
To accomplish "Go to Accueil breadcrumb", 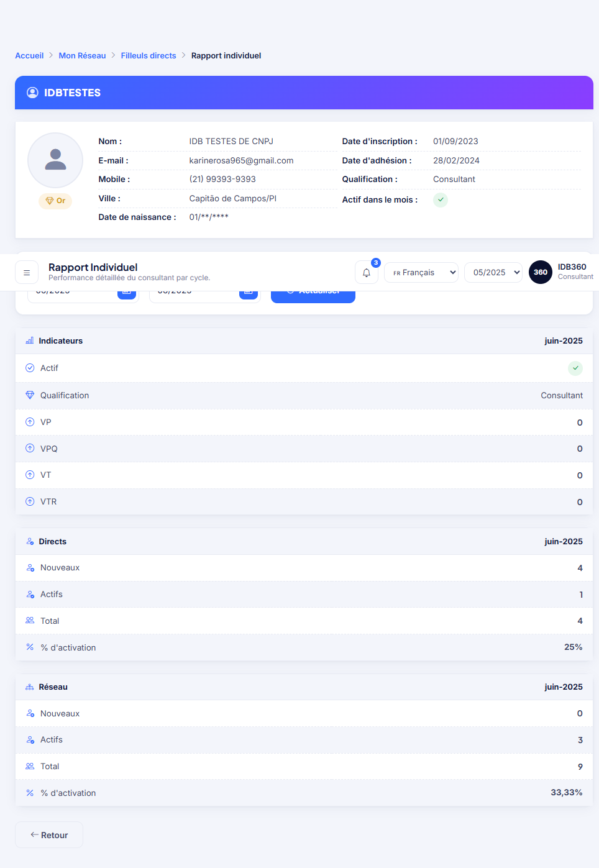I will coord(29,55).
